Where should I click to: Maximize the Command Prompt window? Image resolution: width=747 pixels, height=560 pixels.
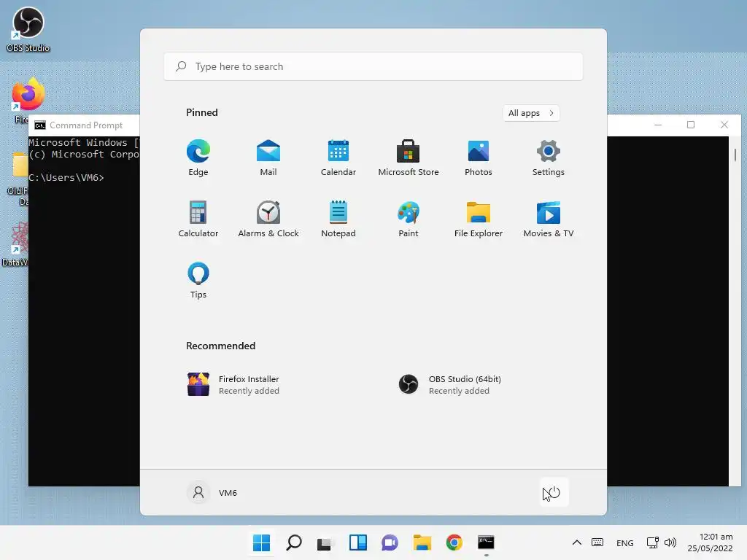coord(691,125)
